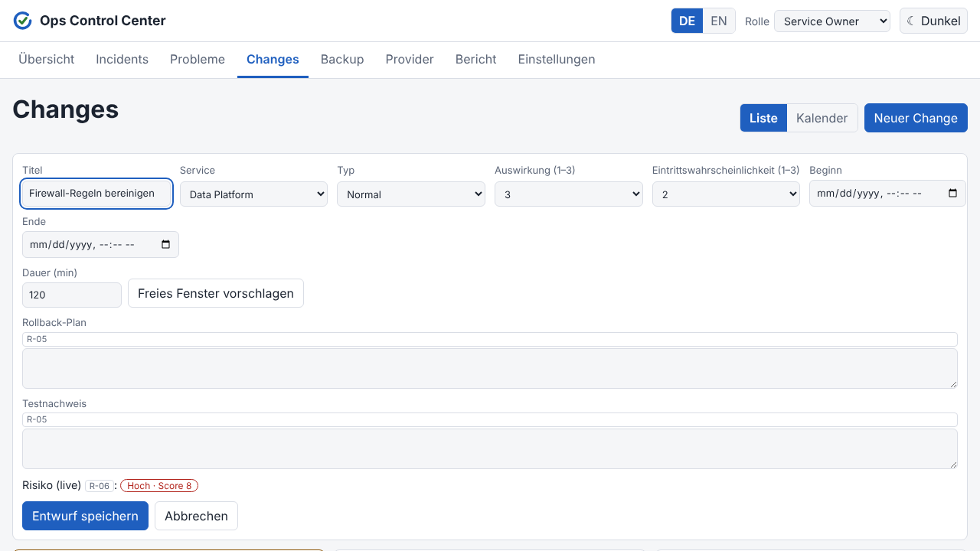
Task: Click the Rollback-Plan text area
Action: coord(490,368)
